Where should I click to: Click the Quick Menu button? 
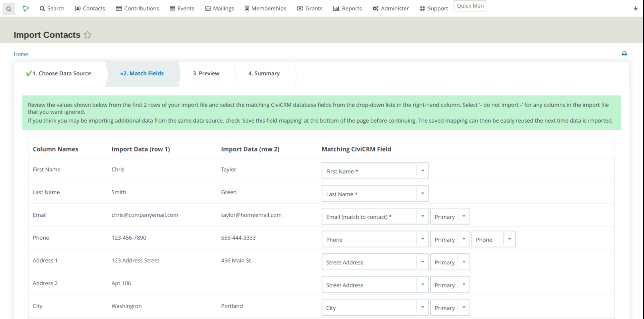pyautogui.click(x=470, y=6)
